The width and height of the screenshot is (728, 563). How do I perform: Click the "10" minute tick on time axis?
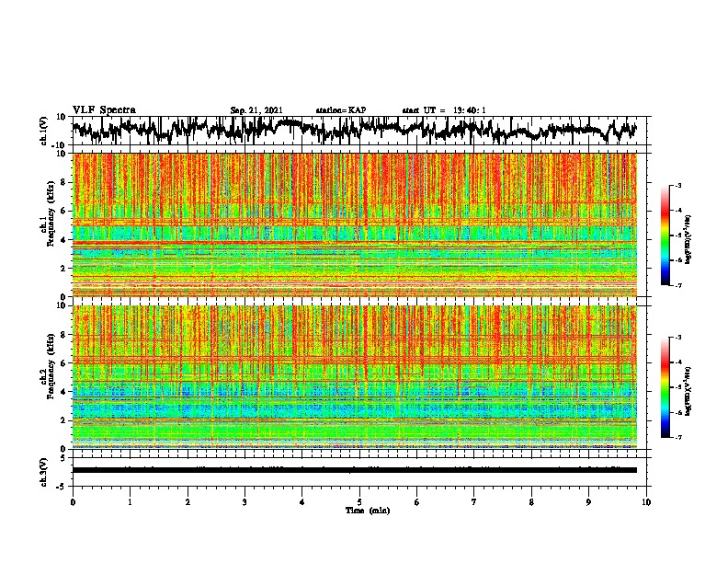(646, 502)
